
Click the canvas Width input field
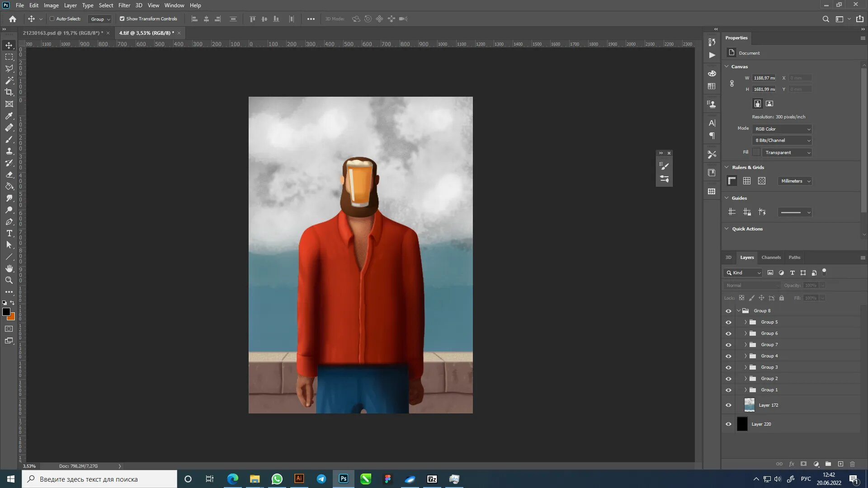coord(764,78)
